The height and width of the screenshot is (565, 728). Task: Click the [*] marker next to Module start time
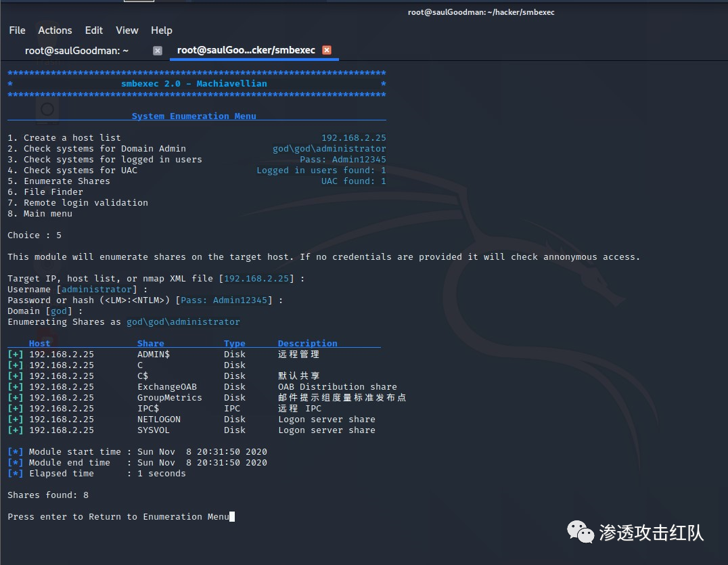tap(16, 452)
